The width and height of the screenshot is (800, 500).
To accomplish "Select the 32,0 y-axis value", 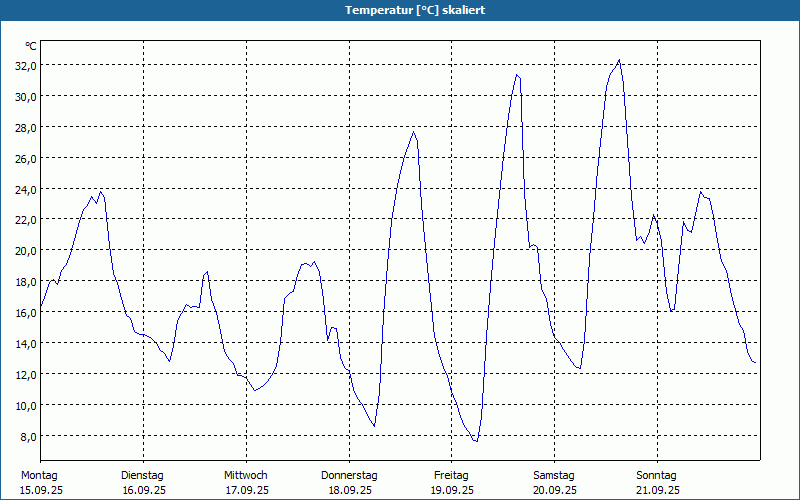I will 26,66.
